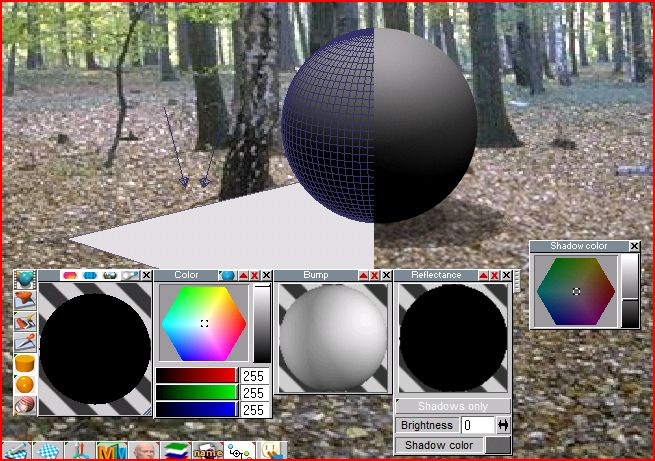This screenshot has width=655, height=461.
Task: Click the blue sphere icon in Color panel
Action: click(x=228, y=276)
